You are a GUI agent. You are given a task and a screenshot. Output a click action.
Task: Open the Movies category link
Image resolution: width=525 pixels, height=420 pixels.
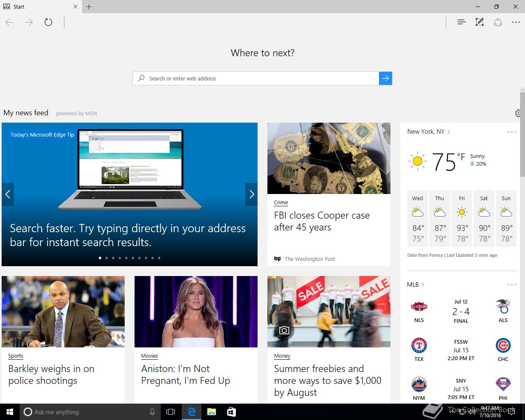click(x=149, y=356)
